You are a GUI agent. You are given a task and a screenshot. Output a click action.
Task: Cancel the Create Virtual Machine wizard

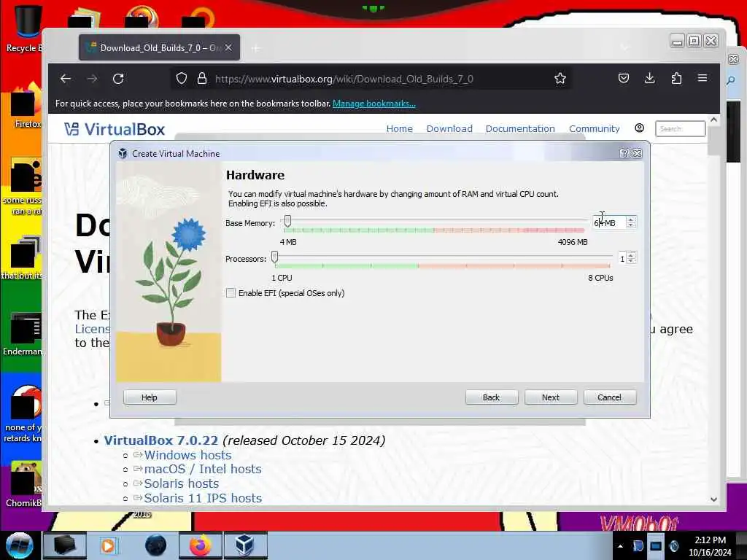coord(609,397)
